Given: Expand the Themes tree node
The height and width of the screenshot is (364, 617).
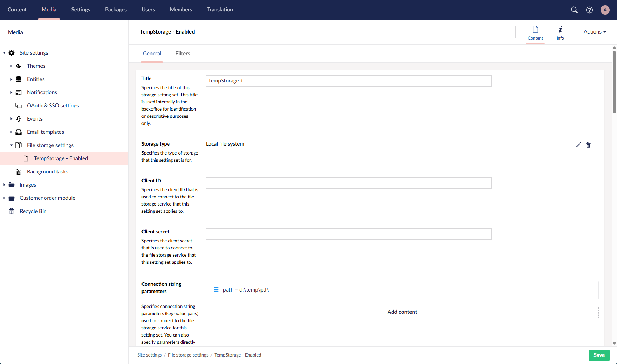Looking at the screenshot, I should pyautogui.click(x=11, y=66).
